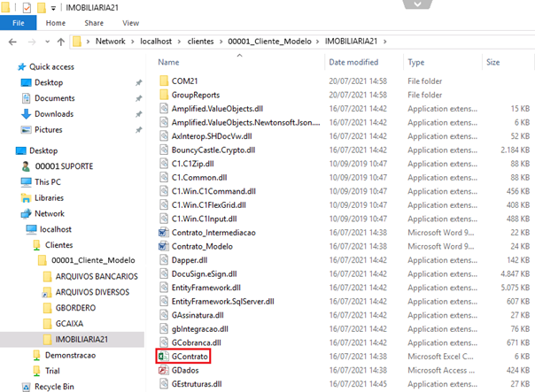The height and width of the screenshot is (392, 535).
Task: Select the GCAIXA folder in tree
Action: [x=69, y=324]
